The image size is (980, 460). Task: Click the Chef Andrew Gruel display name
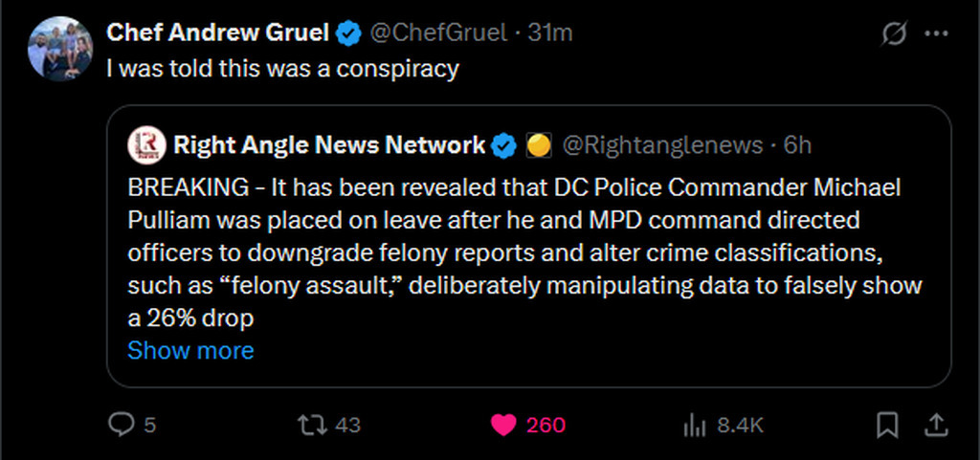coord(217,33)
